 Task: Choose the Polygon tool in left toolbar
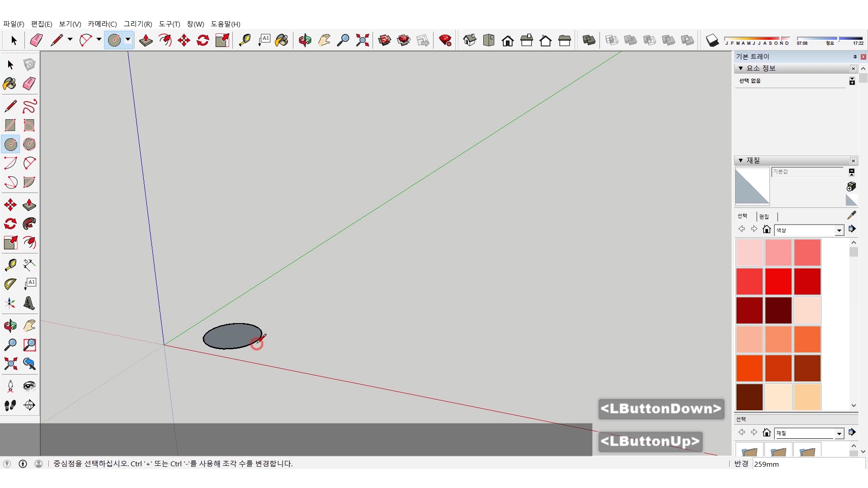click(29, 144)
